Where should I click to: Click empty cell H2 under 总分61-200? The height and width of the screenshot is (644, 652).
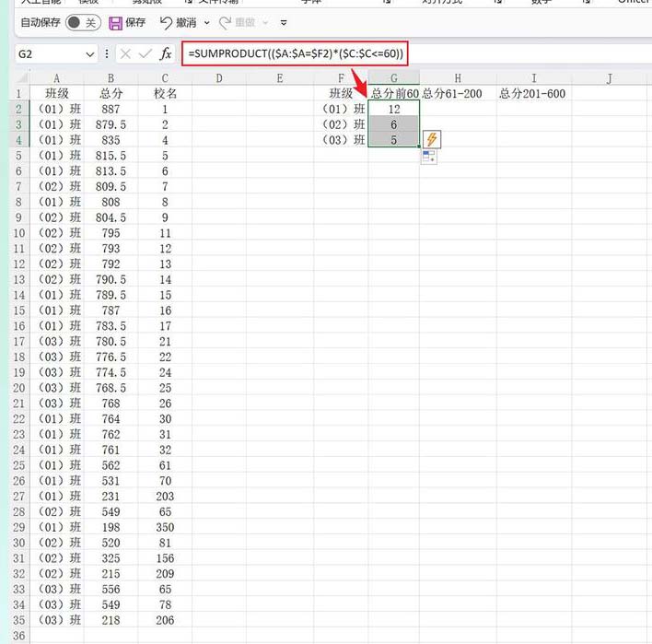pyautogui.click(x=458, y=109)
